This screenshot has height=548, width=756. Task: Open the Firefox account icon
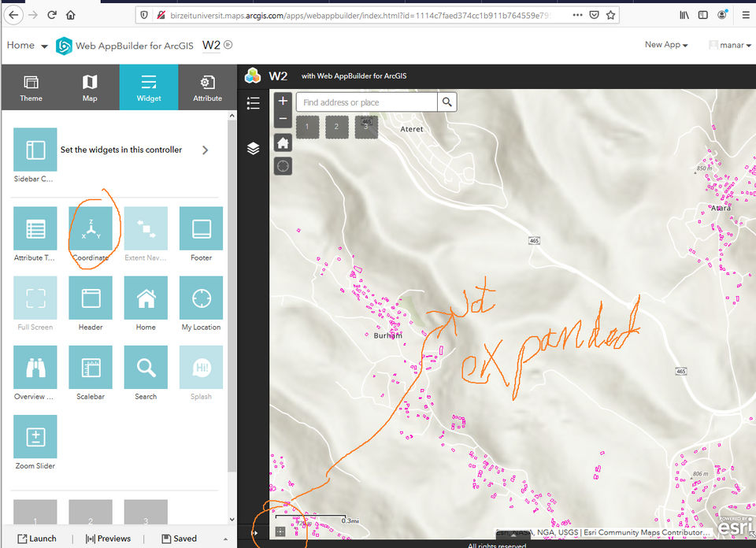(x=722, y=15)
